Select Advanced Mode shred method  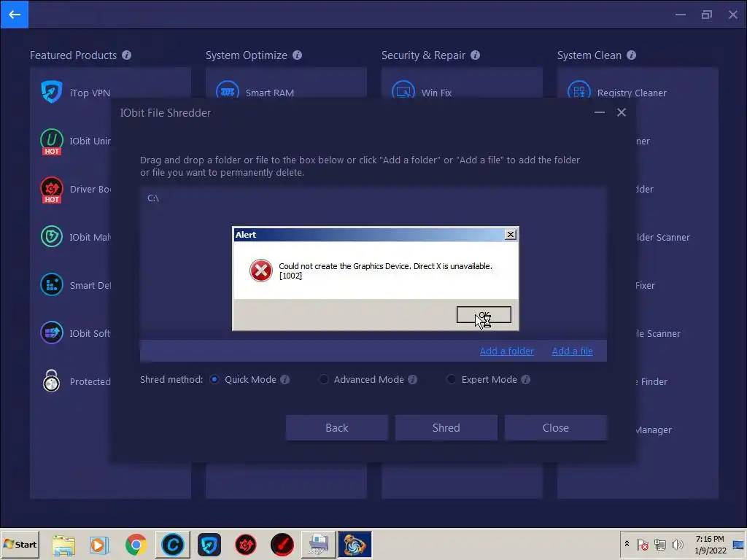pyautogui.click(x=323, y=379)
